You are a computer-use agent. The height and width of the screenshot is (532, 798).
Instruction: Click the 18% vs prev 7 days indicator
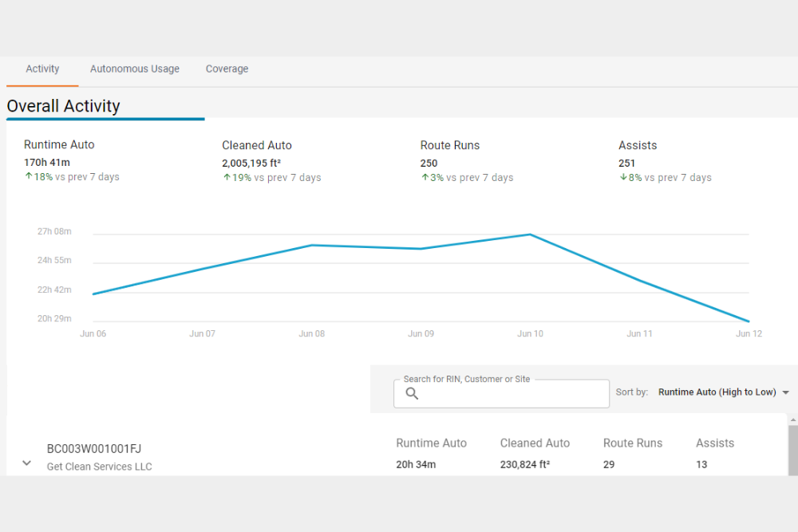72,177
